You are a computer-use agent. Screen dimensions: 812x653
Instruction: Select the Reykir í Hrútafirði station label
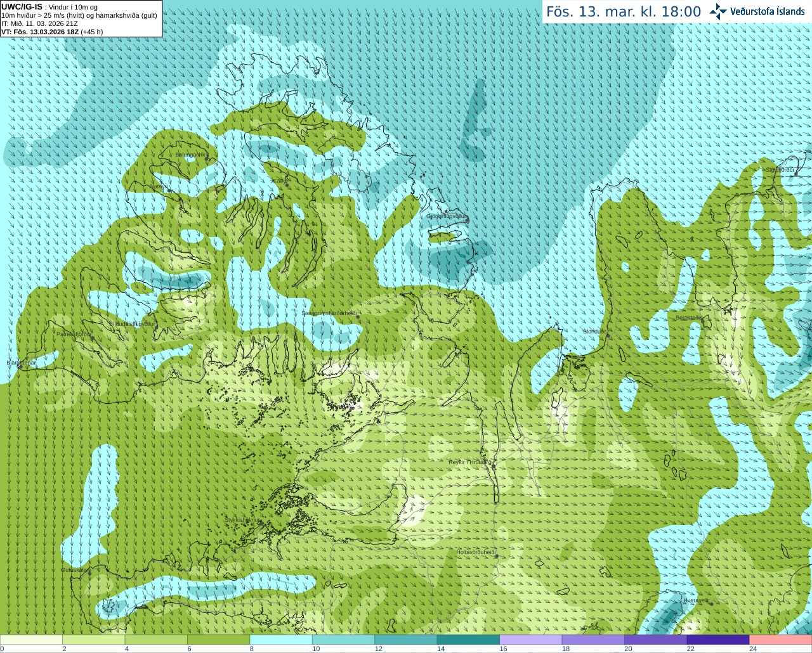470,462
